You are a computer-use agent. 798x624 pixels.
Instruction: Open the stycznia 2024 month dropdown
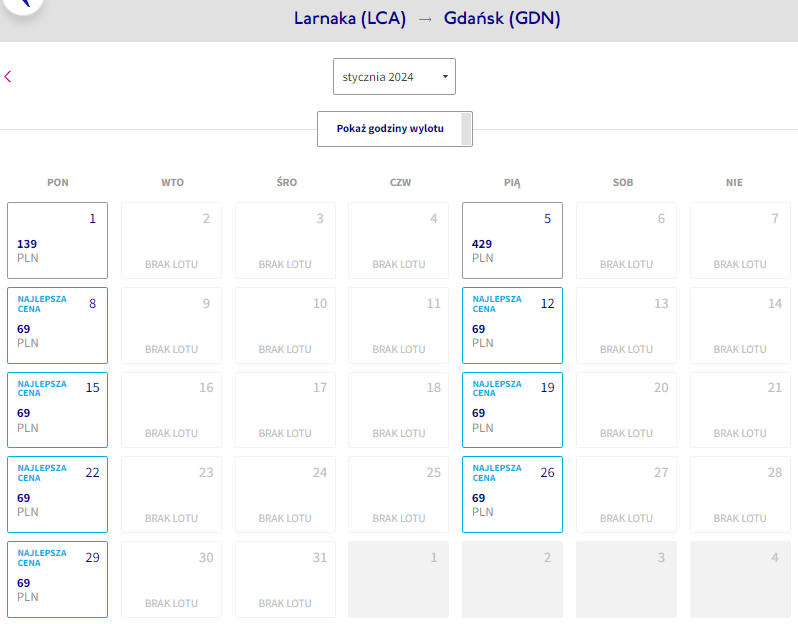394,76
